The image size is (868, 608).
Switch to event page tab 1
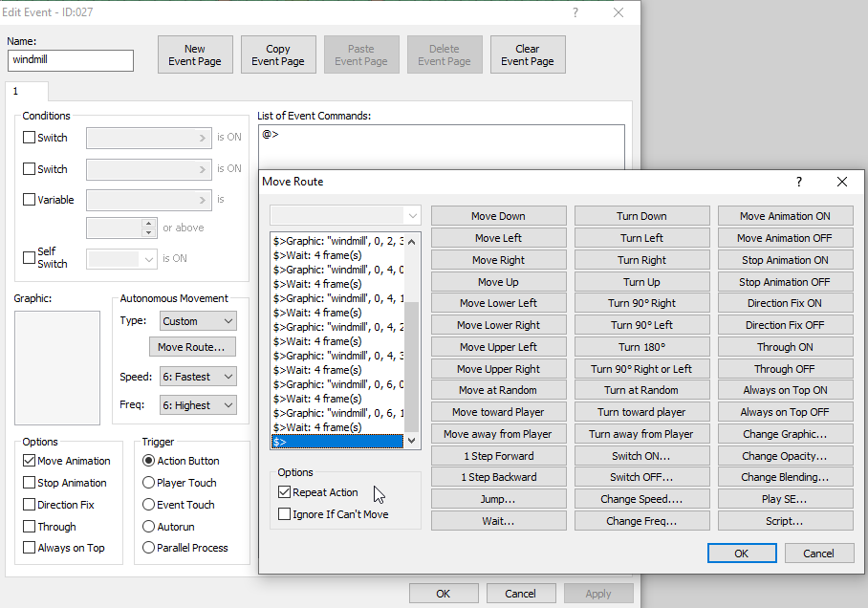16,91
